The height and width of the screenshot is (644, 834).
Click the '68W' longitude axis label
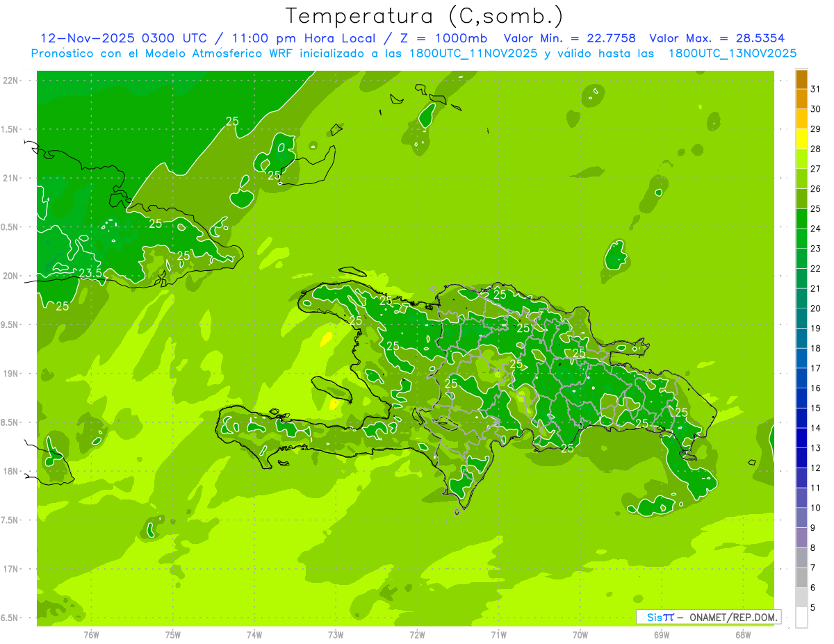point(743,634)
